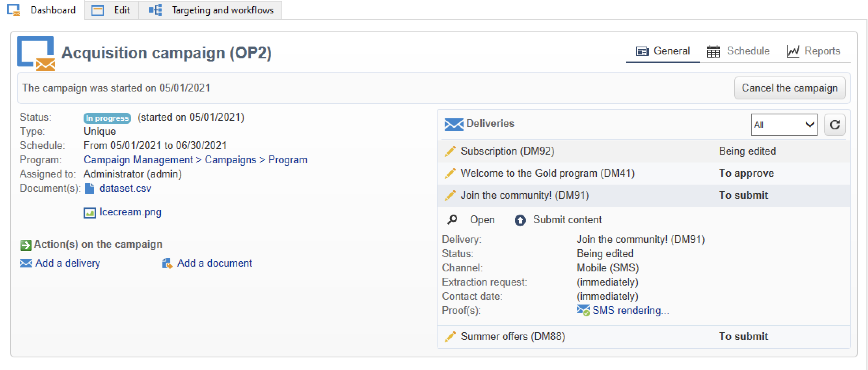The height and width of the screenshot is (370, 868).
Task: Click the SMS rendering proof envelope icon
Action: click(x=583, y=310)
